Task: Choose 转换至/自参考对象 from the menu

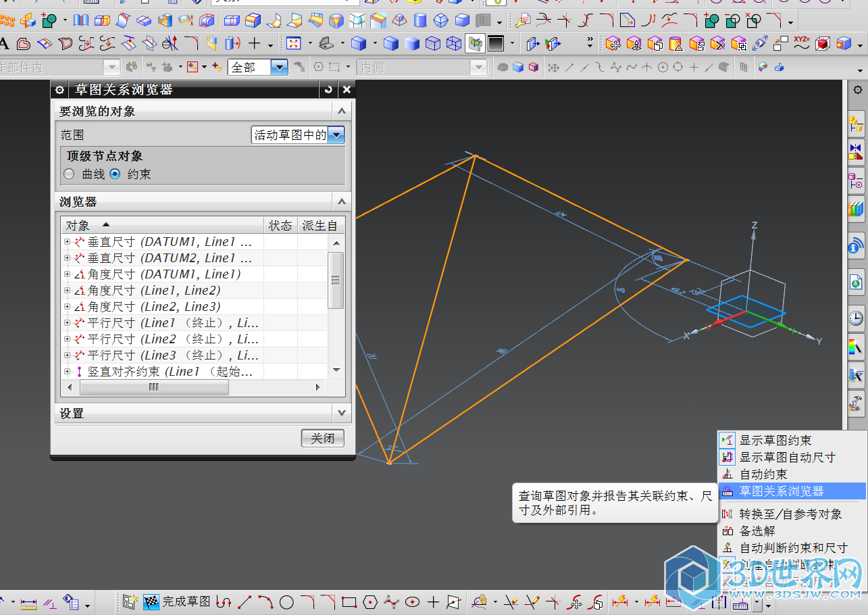Action: click(x=790, y=514)
